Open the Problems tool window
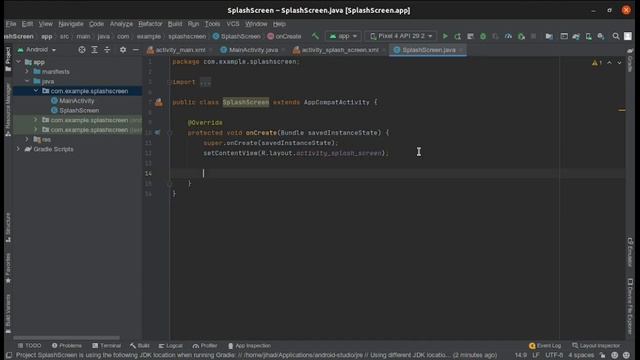The height and width of the screenshot is (360, 640). click(67, 346)
